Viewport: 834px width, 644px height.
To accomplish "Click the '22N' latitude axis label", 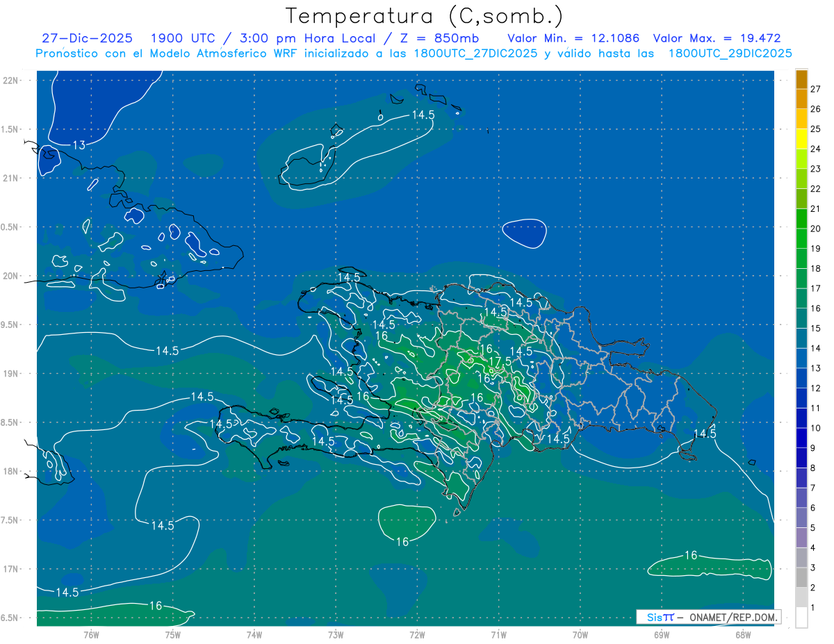I will (12, 80).
